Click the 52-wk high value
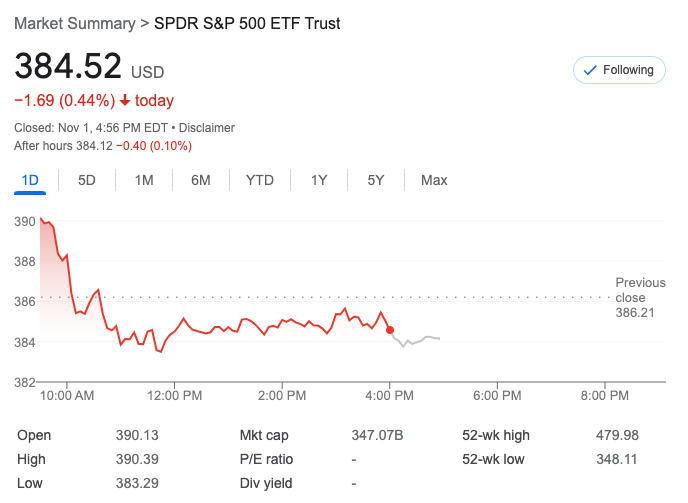Image resolution: width=688 pixels, height=503 pixels. pos(617,435)
